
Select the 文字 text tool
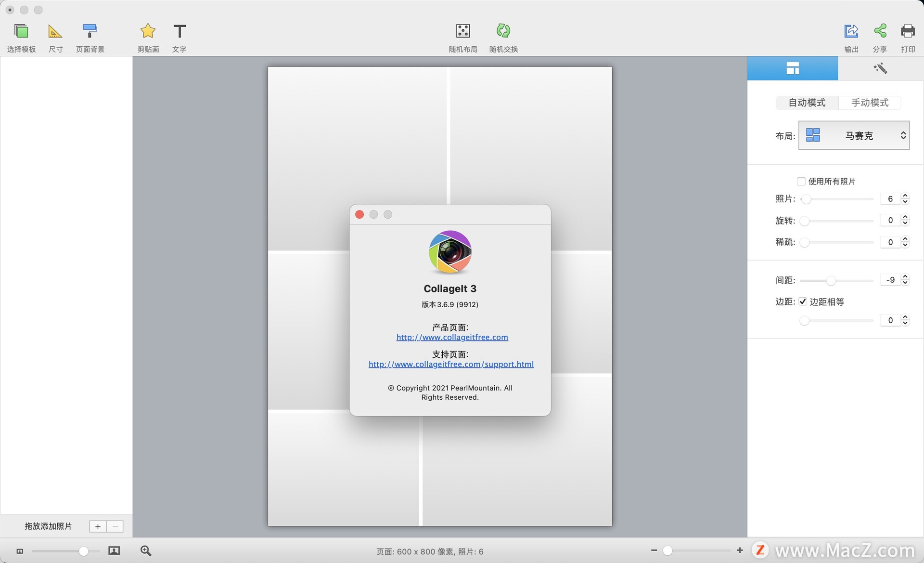(x=179, y=38)
